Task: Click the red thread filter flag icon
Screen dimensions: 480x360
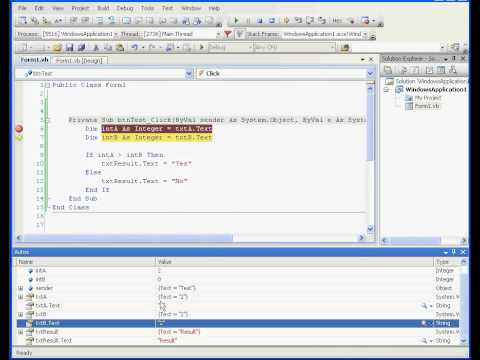Action: (228, 34)
